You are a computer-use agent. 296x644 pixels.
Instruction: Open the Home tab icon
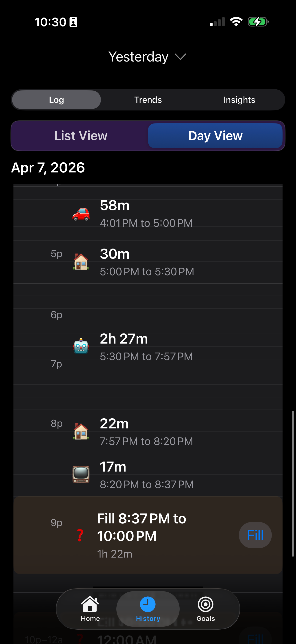pos(90,604)
